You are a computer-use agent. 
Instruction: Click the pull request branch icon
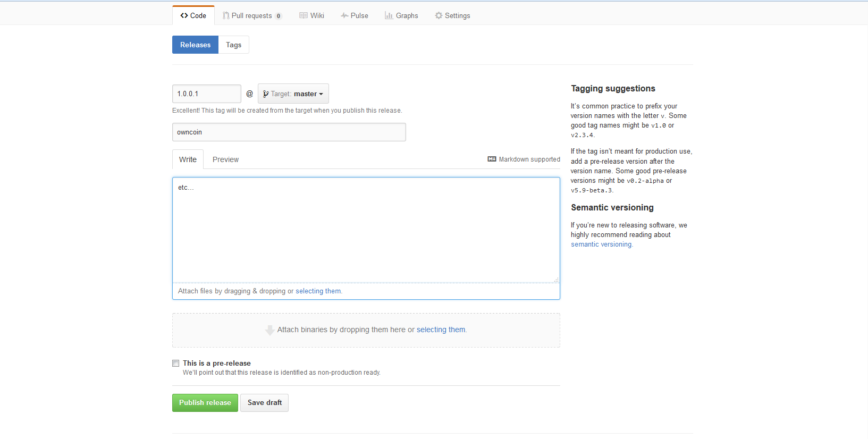click(x=226, y=15)
